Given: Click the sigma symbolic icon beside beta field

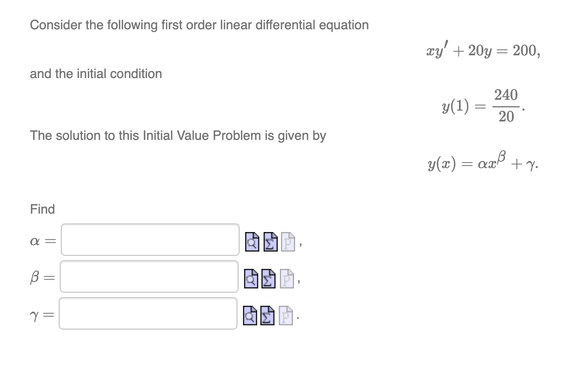Looking at the screenshot, I should click(x=268, y=278).
